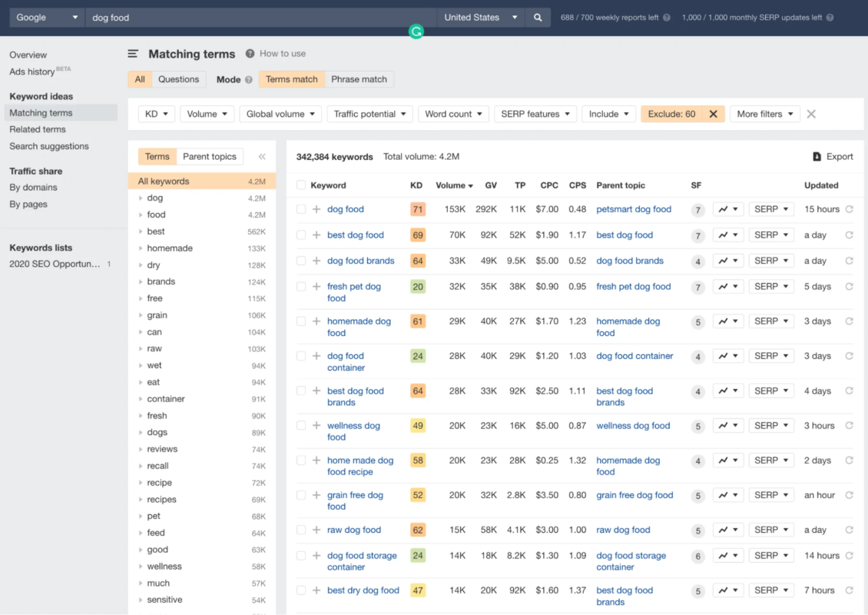Click the Export icon
This screenshot has height=615, width=868.
pos(817,157)
